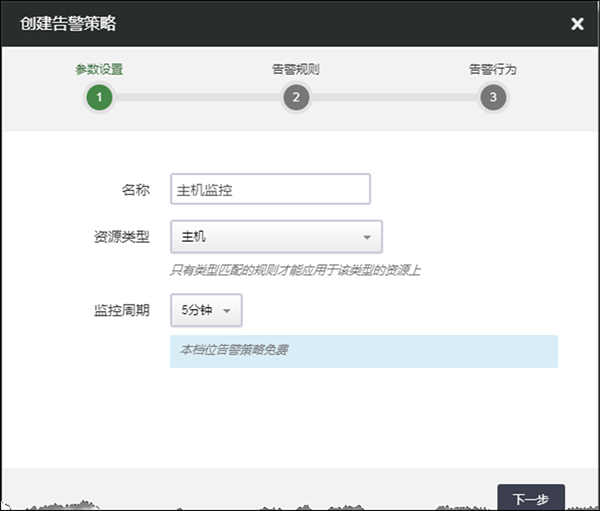The image size is (600, 511).
Task: Click the progress bar between steps 2 and 3
Action: [394, 97]
